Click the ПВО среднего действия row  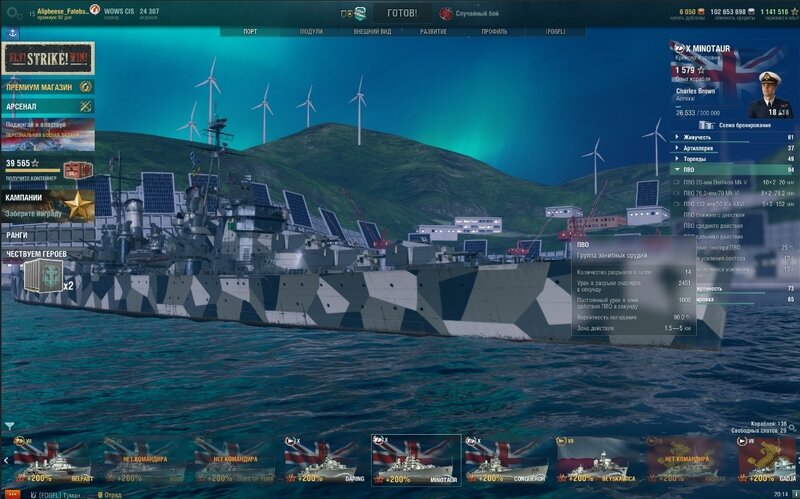point(734,226)
